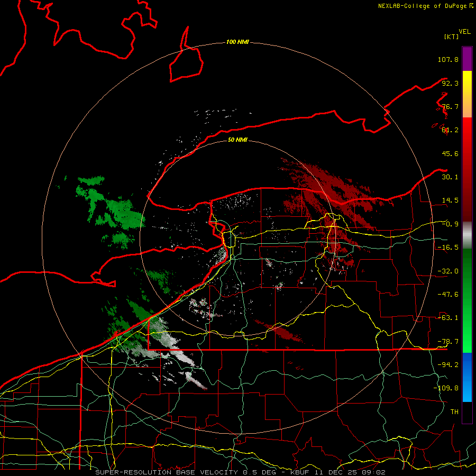Select the -109.8 velocity scale label

[446, 388]
